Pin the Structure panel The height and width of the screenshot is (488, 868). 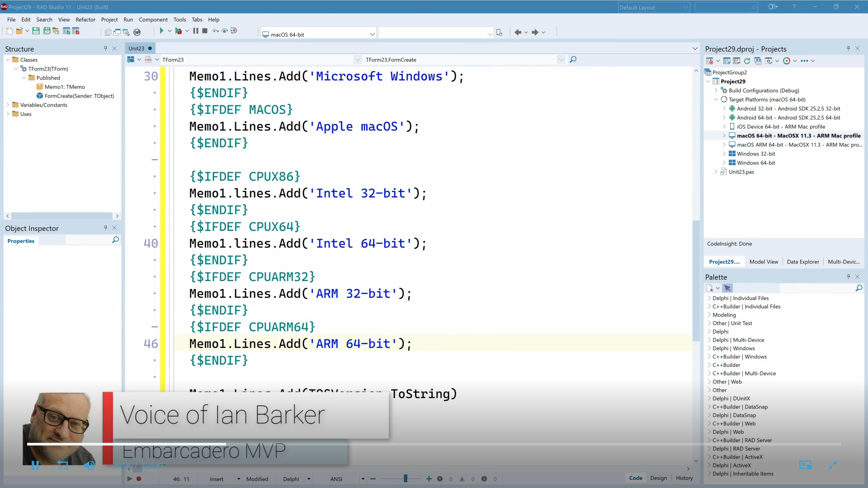105,48
